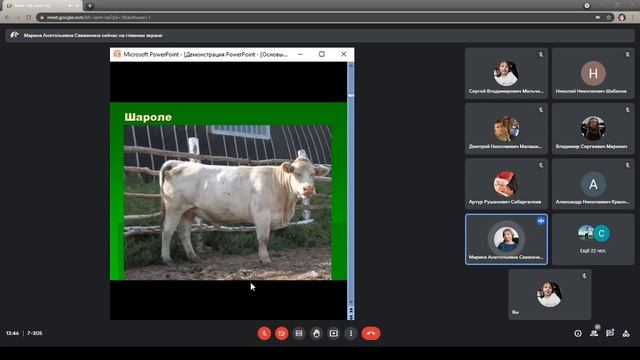Open the three-dot More options menu
Screen dimensions: 640x360
tap(351, 333)
